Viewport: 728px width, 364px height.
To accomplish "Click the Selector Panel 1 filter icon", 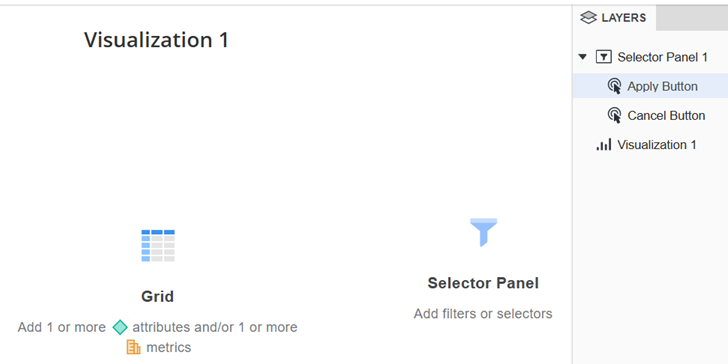I will coord(604,57).
